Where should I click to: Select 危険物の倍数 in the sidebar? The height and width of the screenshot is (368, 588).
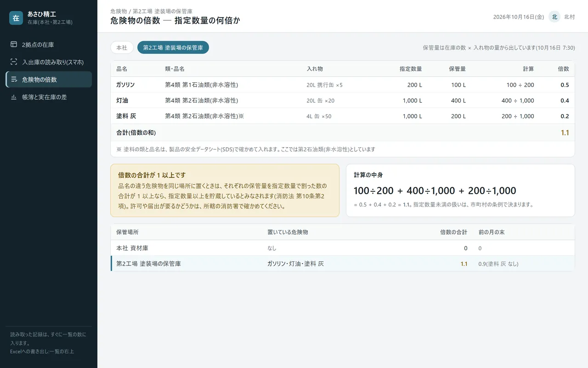click(x=49, y=80)
